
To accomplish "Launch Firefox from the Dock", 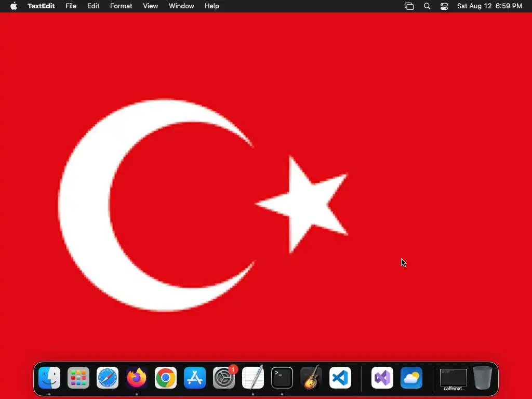I will pos(137,378).
